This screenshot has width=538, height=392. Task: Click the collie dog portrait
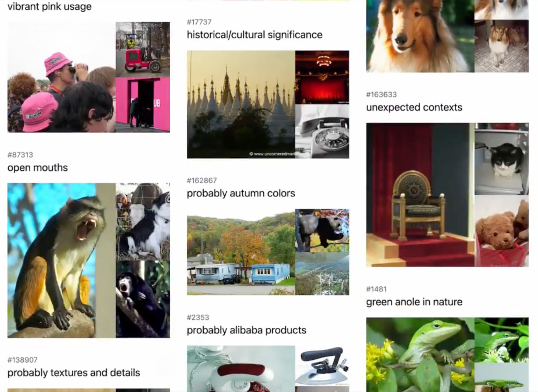tap(420, 36)
